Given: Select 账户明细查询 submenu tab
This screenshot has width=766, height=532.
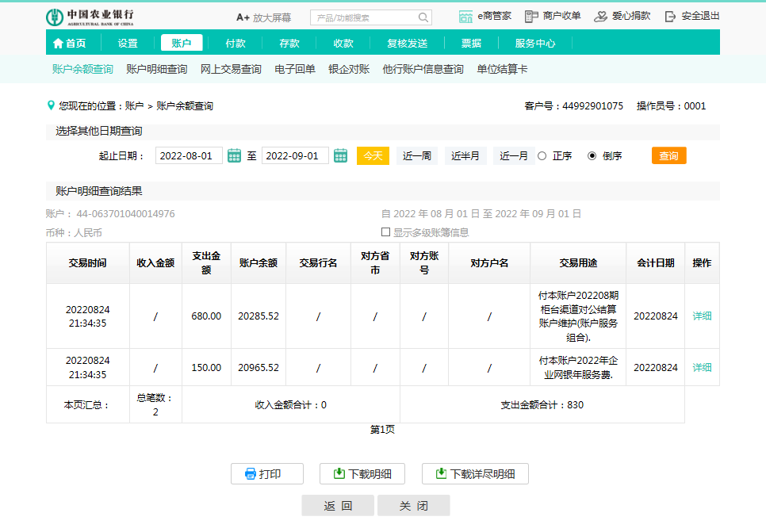Looking at the screenshot, I should tap(157, 69).
